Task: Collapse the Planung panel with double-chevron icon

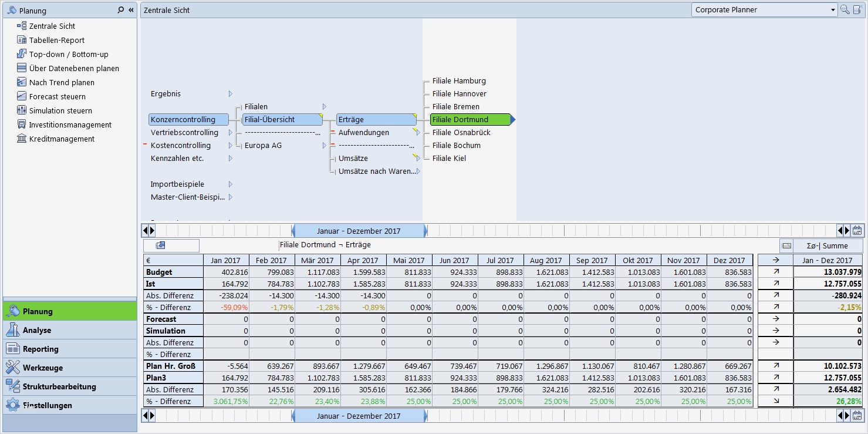Action: (x=131, y=10)
